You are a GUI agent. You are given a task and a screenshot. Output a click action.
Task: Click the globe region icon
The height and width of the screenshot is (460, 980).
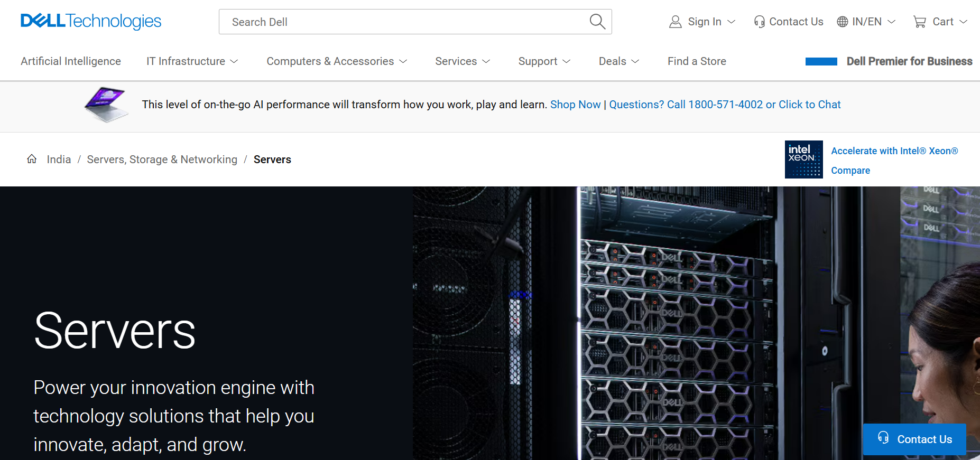(x=843, y=22)
